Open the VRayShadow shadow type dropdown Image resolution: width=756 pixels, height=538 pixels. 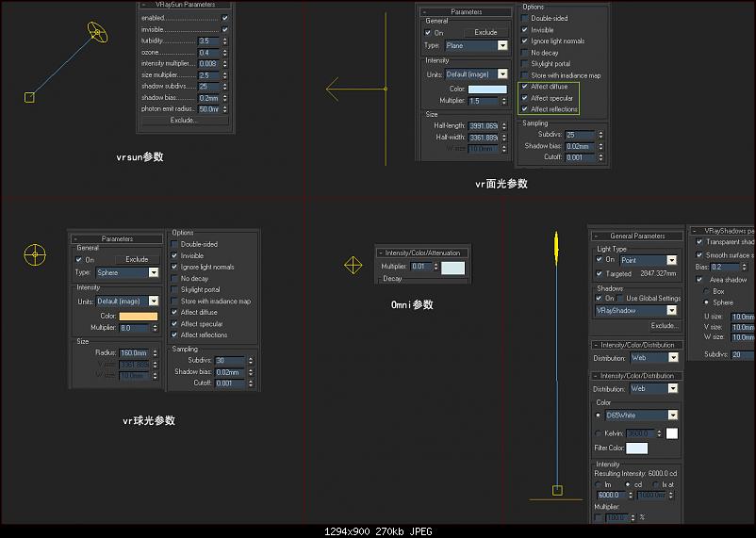636,311
